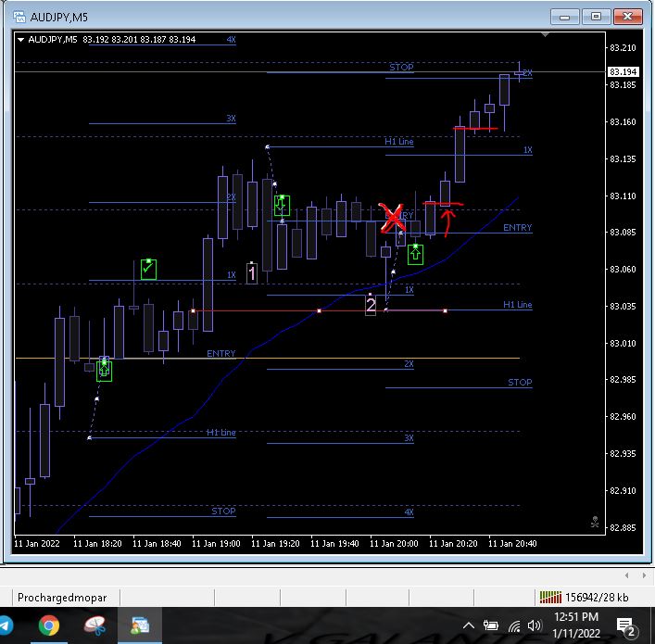Click the left scroll arrow below chart
The image size is (655, 644).
coord(626,575)
